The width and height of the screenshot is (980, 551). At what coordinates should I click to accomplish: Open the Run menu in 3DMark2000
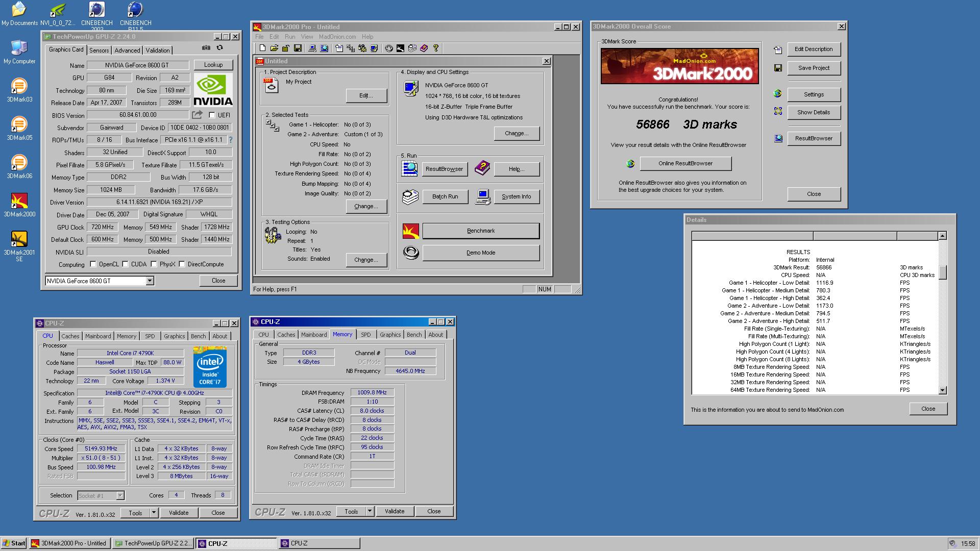point(290,37)
